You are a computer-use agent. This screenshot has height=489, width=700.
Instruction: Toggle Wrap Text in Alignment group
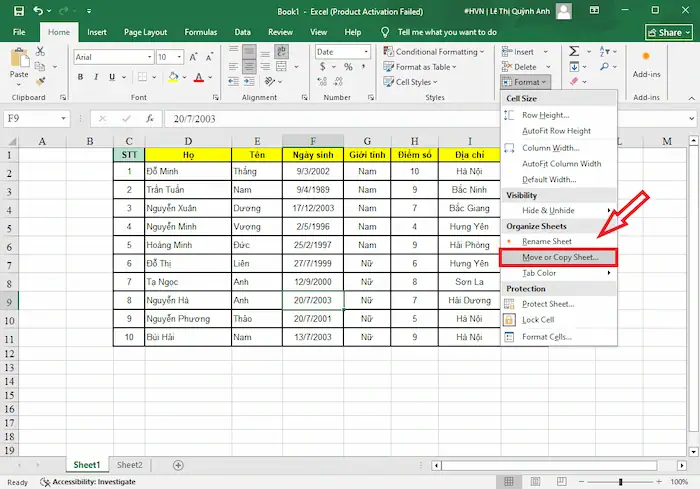click(283, 51)
